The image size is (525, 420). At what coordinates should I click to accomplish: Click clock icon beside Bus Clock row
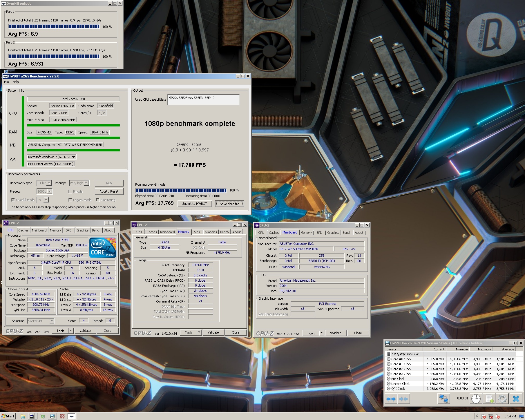point(389,379)
